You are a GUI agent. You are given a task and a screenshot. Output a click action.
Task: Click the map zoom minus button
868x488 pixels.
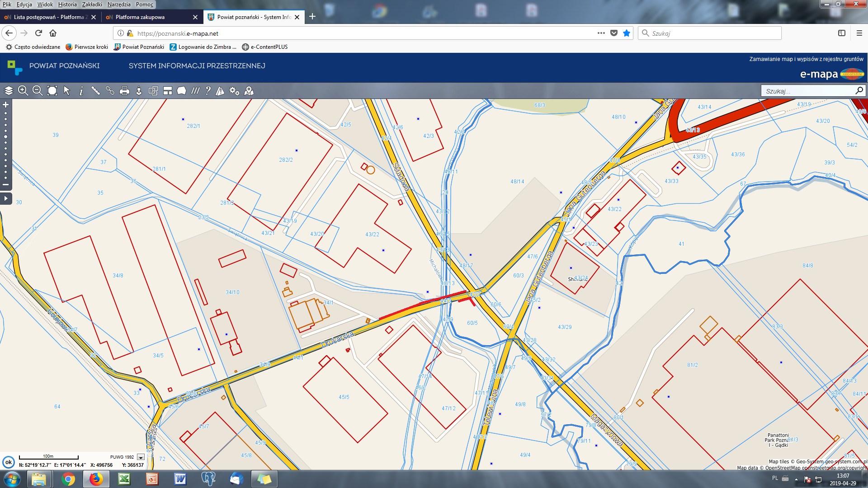pos(6,184)
